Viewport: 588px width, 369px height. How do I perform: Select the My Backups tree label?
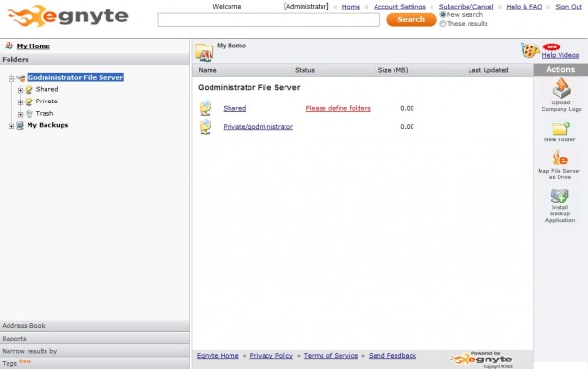point(47,125)
